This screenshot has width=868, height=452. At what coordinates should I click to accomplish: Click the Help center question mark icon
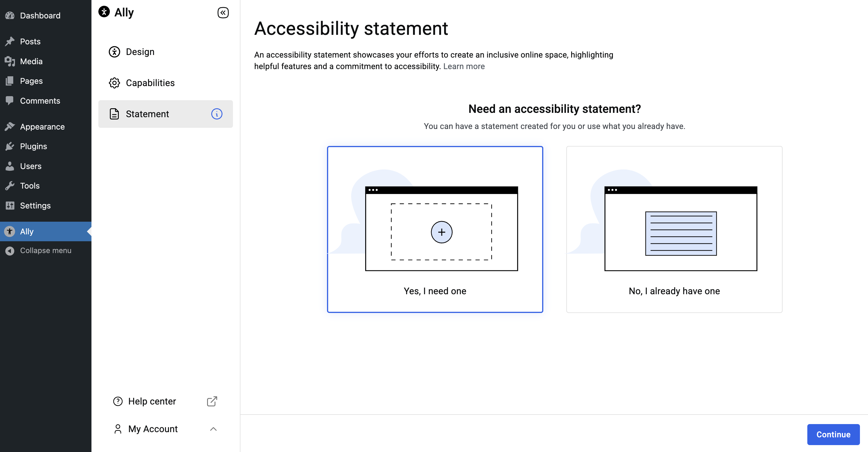click(118, 401)
